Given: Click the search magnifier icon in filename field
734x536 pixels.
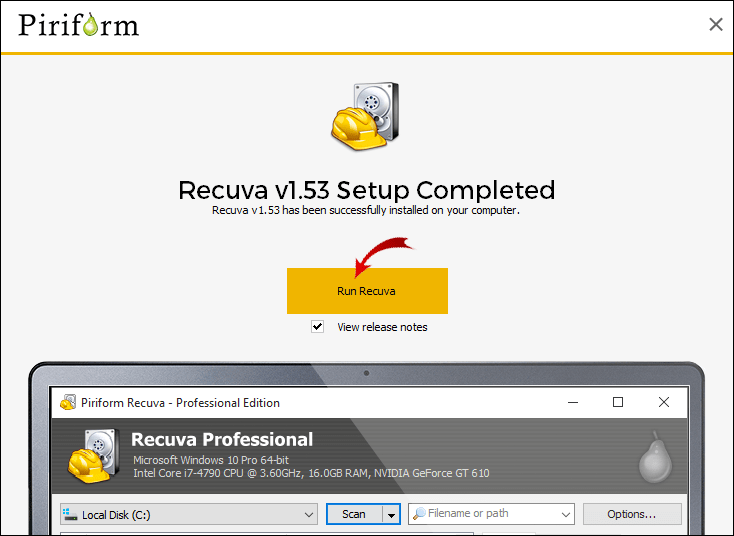Looking at the screenshot, I should point(419,514).
